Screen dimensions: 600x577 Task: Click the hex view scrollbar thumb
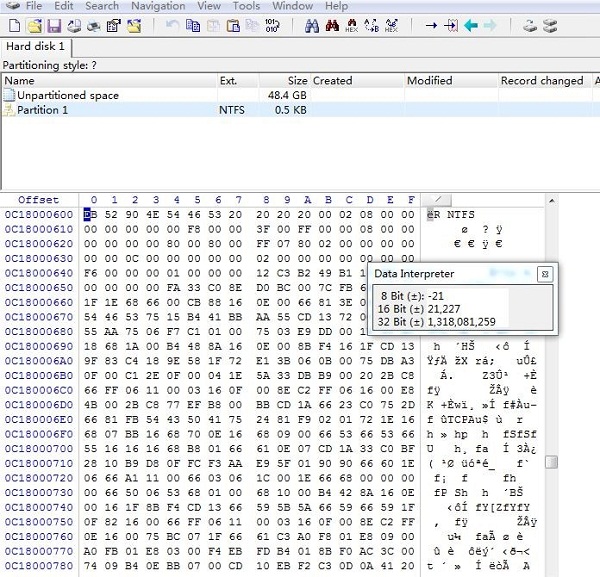click(551, 462)
